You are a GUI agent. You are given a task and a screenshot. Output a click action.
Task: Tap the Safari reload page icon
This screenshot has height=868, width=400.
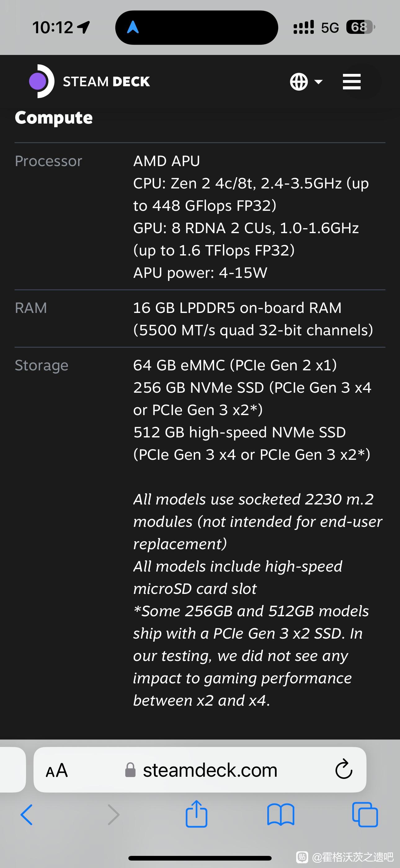(344, 770)
